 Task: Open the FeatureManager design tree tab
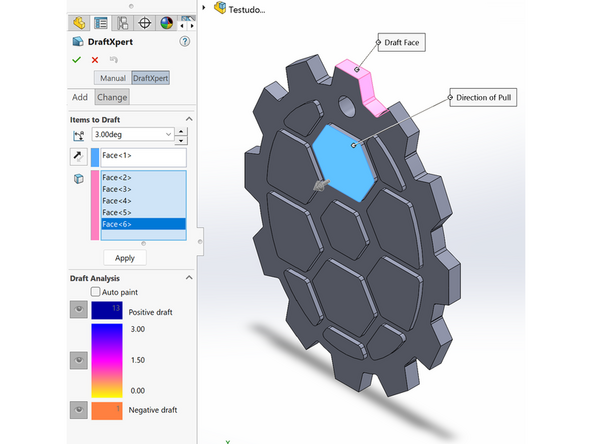pyautogui.click(x=79, y=23)
